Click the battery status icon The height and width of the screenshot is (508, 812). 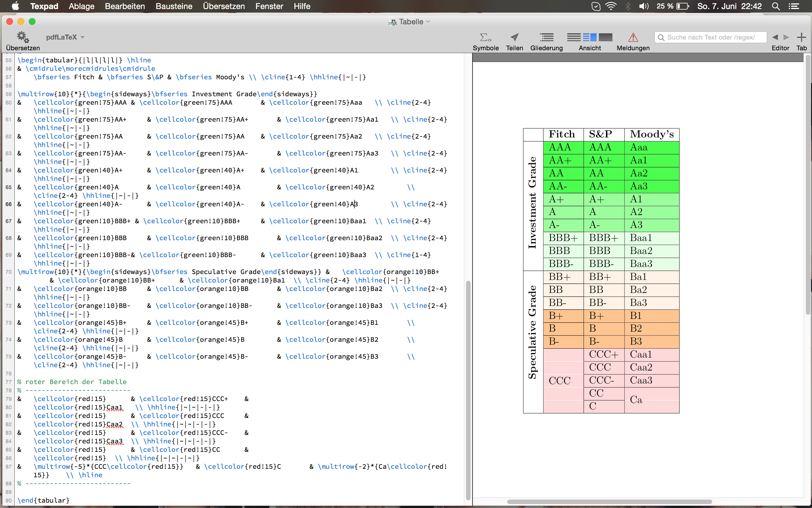pos(683,6)
